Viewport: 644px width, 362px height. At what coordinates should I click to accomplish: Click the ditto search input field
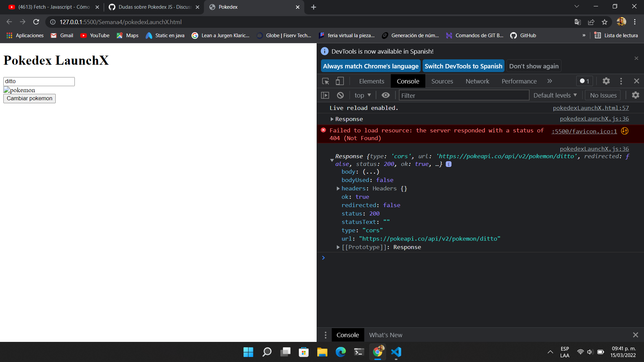[x=39, y=81]
